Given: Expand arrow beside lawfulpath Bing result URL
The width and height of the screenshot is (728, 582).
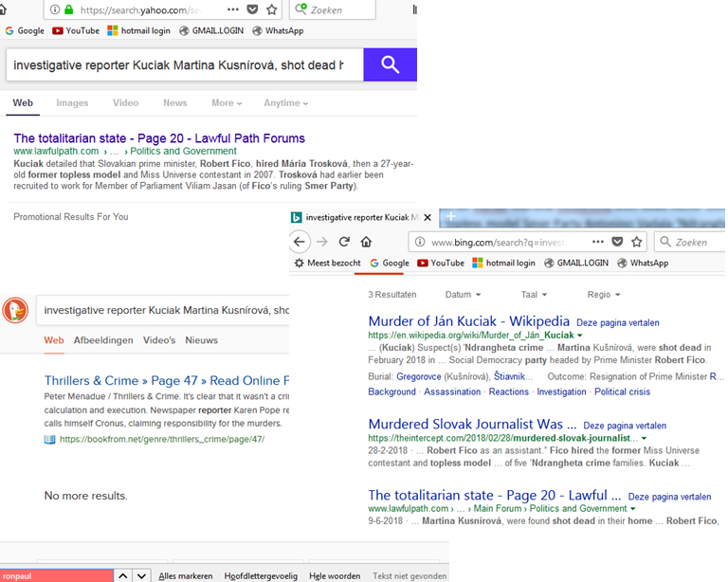Looking at the screenshot, I should tap(632, 509).
